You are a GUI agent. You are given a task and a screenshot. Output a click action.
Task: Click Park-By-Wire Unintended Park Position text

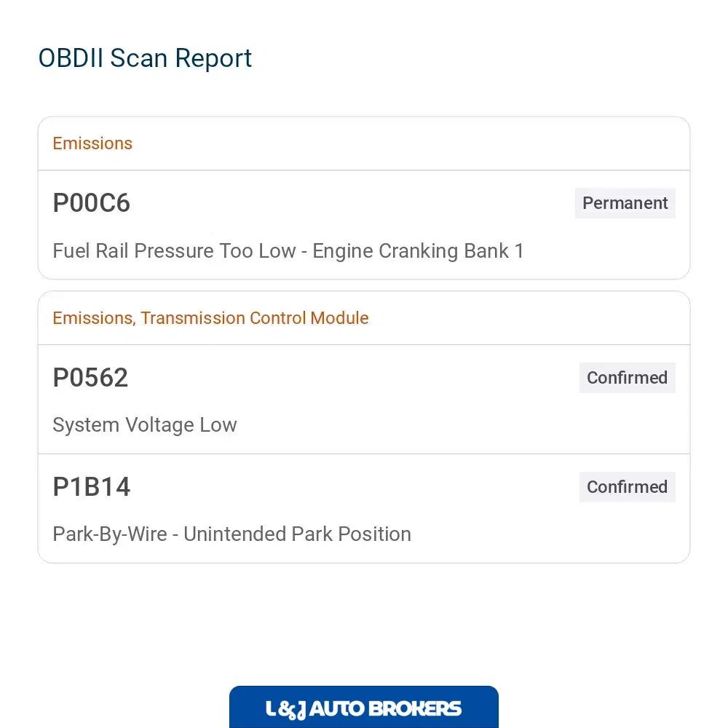coord(232,534)
